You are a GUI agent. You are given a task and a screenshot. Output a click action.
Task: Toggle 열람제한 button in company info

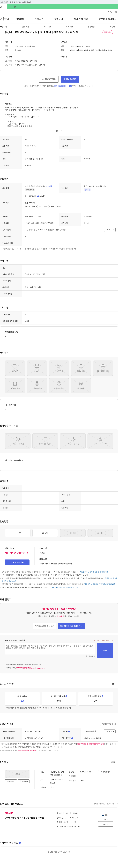(x=24, y=781)
